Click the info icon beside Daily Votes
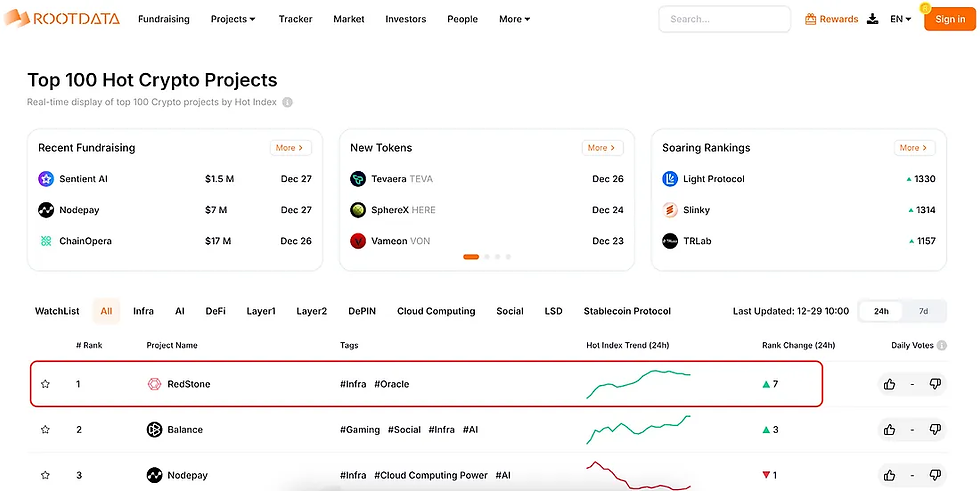The width and height of the screenshot is (980, 491). (x=942, y=345)
